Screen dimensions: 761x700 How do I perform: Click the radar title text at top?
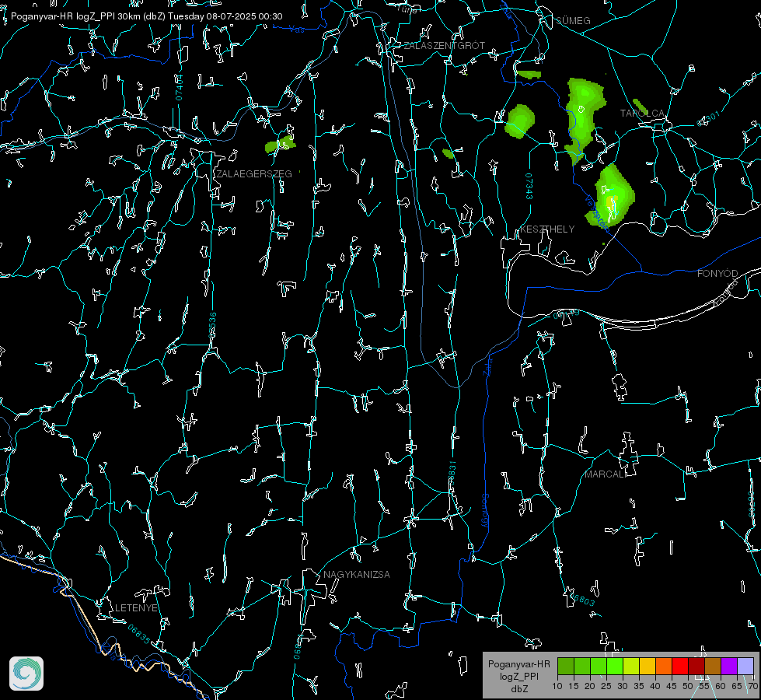click(147, 16)
